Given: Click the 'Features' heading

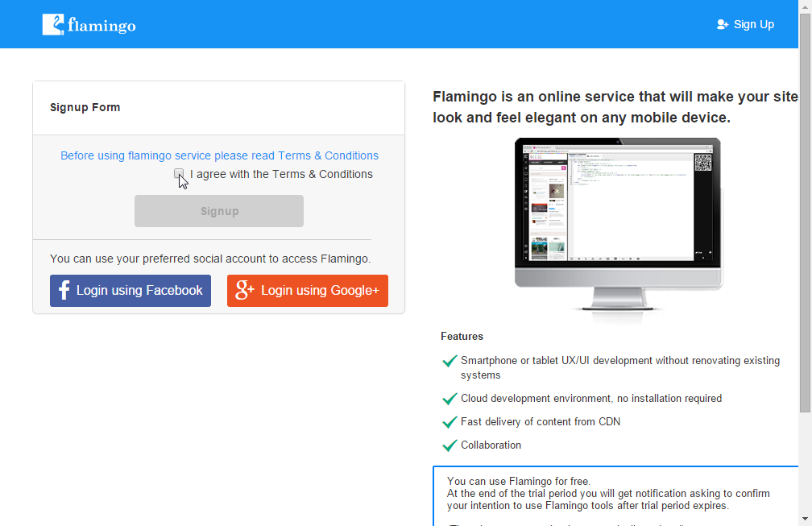Looking at the screenshot, I should (x=462, y=337).
